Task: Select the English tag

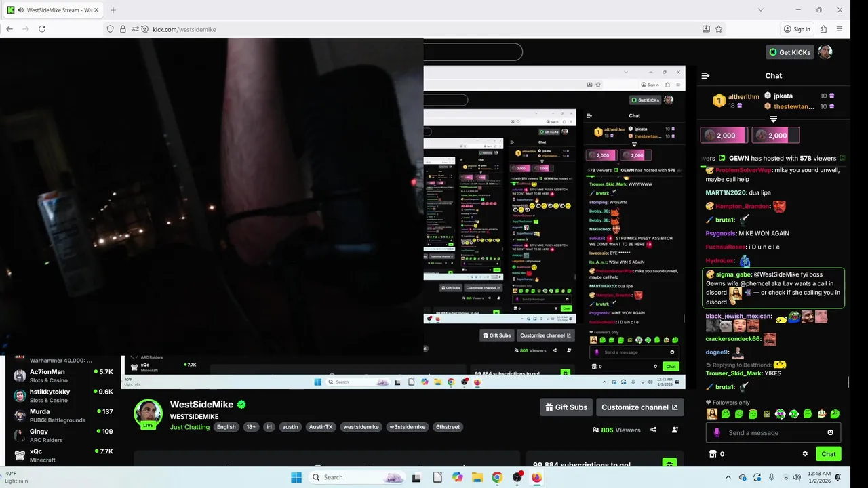Action: 226,427
